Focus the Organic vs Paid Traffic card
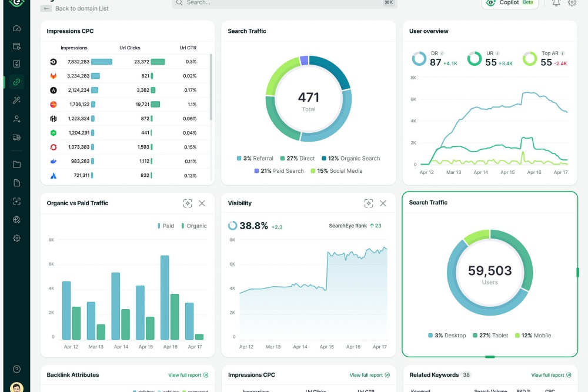This screenshot has height=392, width=588. coord(188,203)
